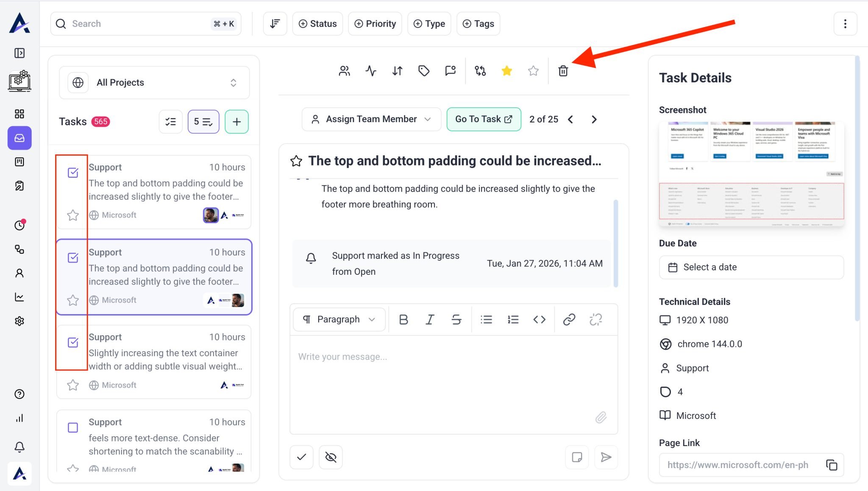Viewport: 868px width, 491px height.
Task: Check the unchecked fourth task checkbox
Action: [x=73, y=427]
